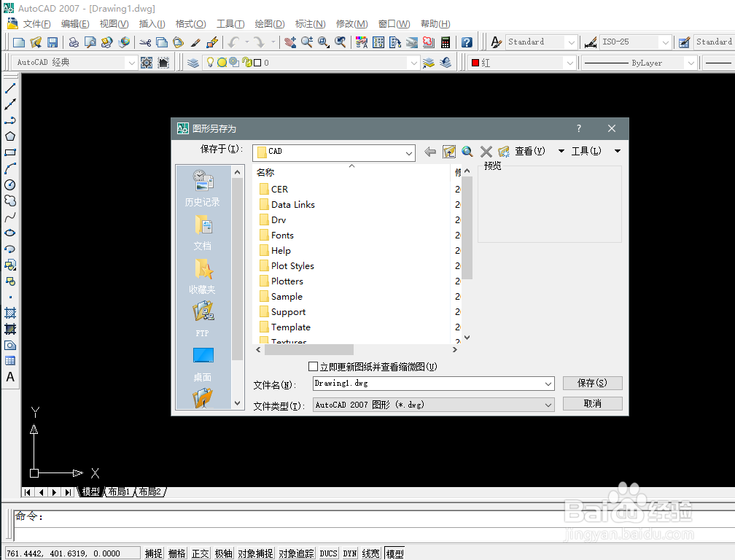Click the Cut scissors icon
The image size is (735, 560).
click(145, 42)
